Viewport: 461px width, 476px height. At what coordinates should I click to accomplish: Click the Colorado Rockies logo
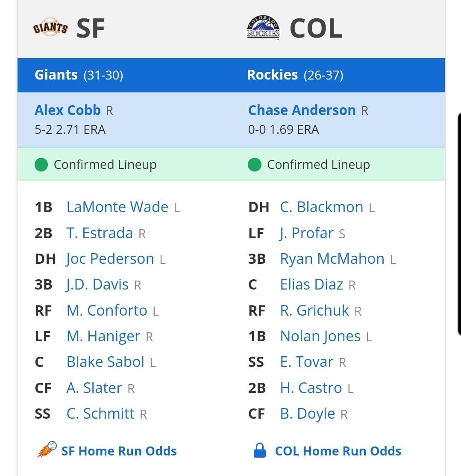(263, 28)
